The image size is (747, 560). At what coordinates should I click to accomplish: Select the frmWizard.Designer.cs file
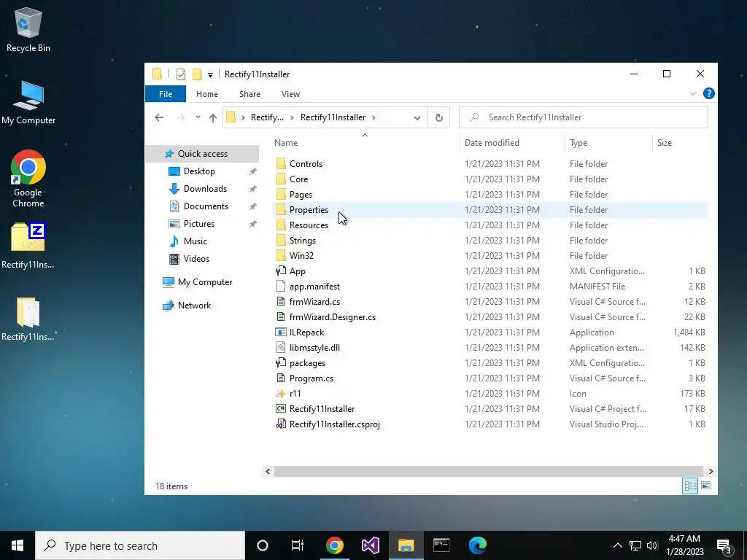coord(332,316)
